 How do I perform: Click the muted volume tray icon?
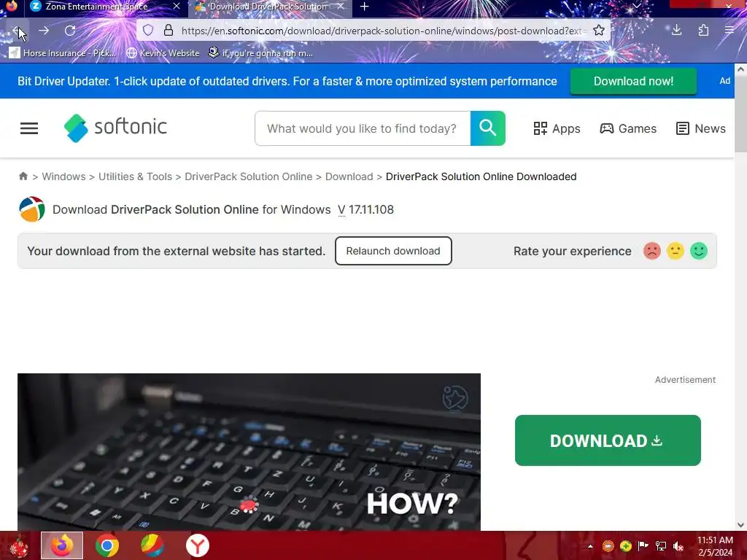[x=678, y=546]
